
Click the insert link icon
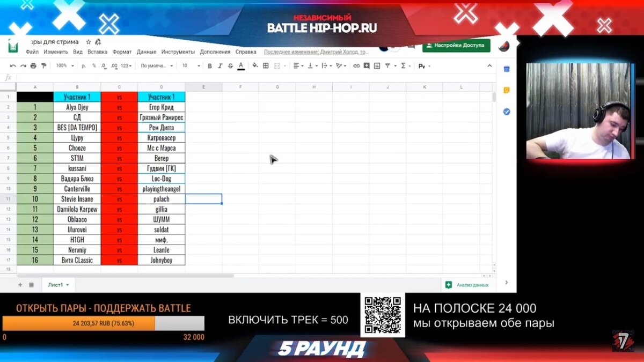356,66
